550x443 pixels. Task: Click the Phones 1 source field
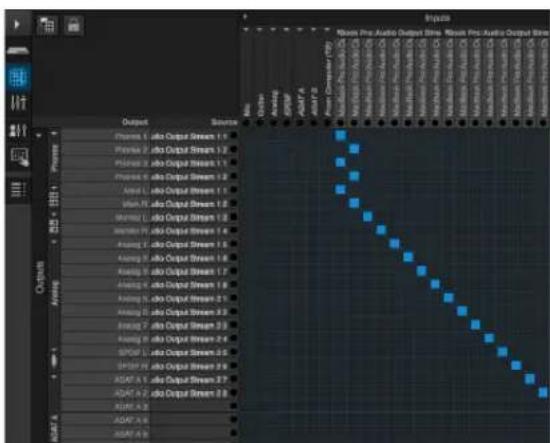[190, 136]
